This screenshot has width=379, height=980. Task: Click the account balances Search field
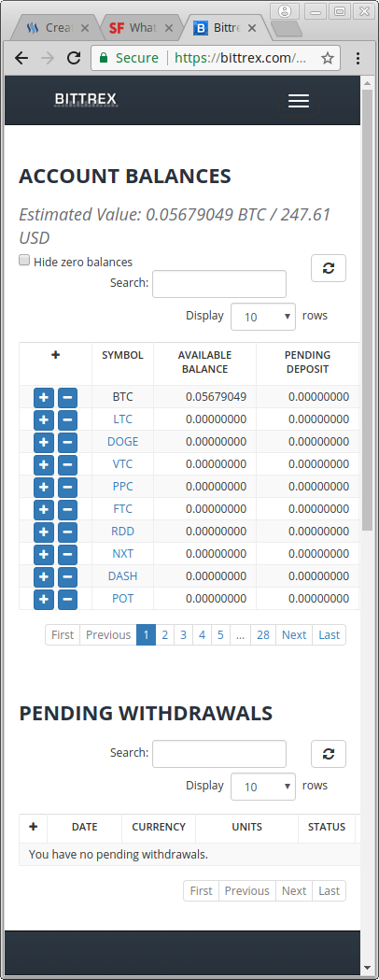(219, 284)
